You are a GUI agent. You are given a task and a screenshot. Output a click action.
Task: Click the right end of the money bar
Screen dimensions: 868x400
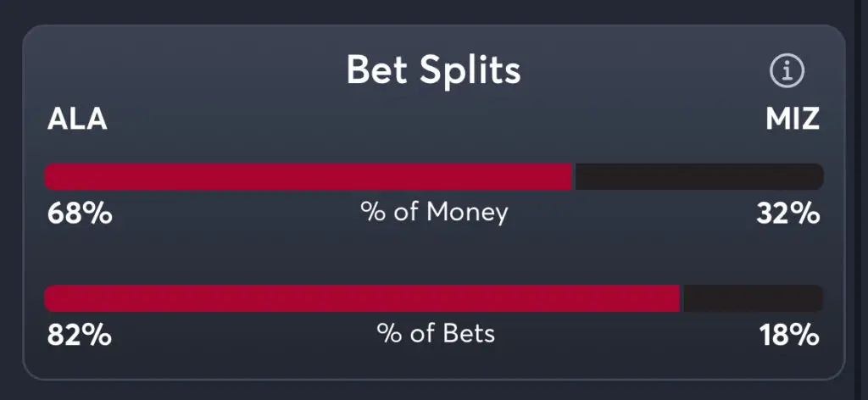(818, 176)
